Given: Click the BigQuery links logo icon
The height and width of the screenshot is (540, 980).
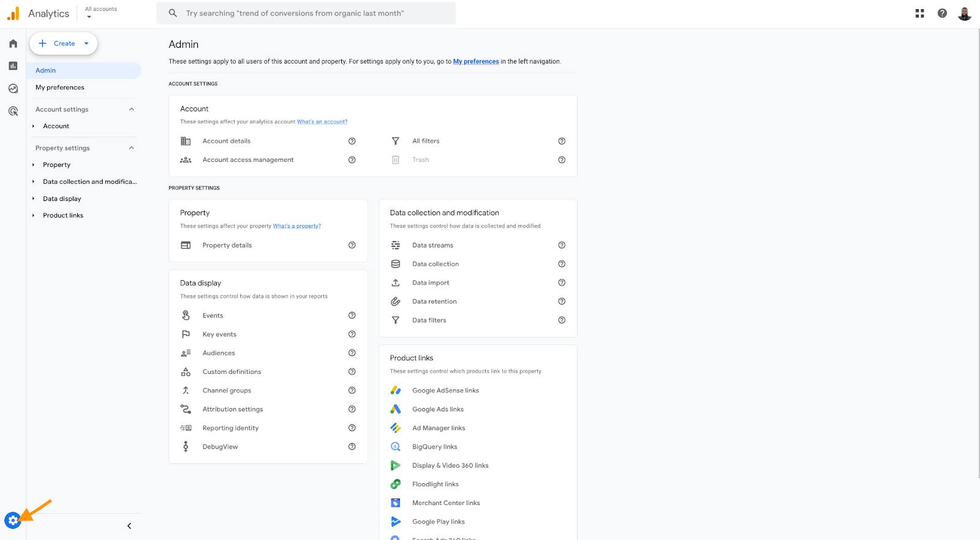Looking at the screenshot, I should pos(396,447).
